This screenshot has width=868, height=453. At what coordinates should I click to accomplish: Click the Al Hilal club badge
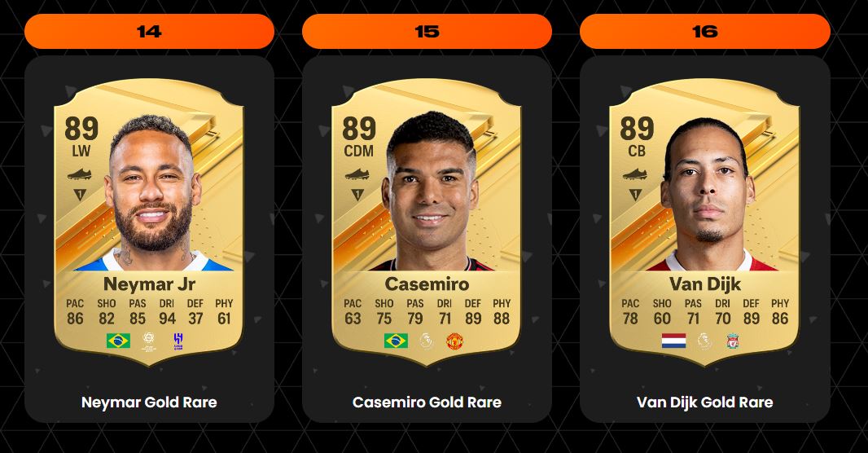(x=178, y=341)
